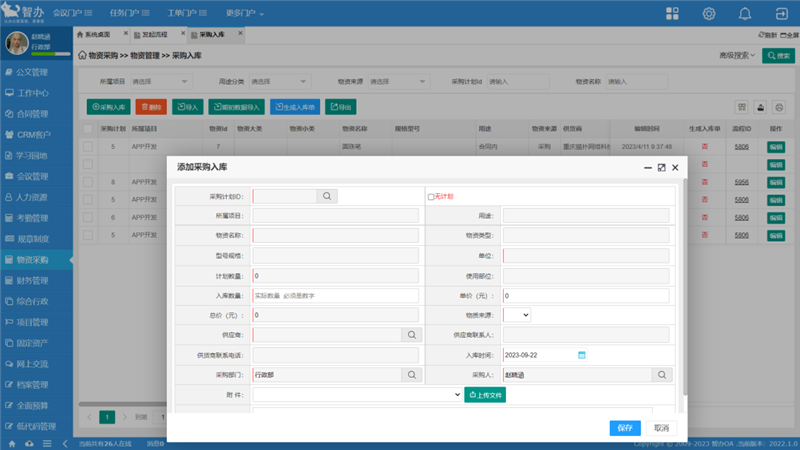Switch to the 发起流程 tab
This screenshot has width=800, height=450.
click(x=154, y=34)
